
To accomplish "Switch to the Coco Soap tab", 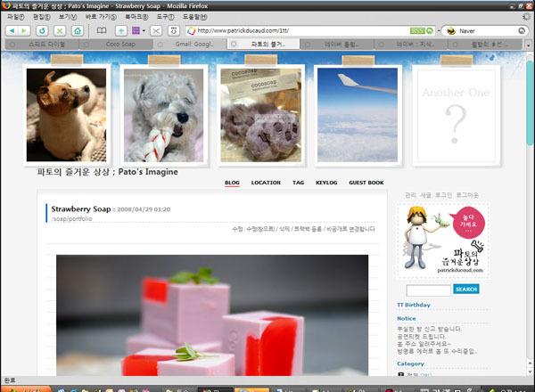I will [x=116, y=44].
